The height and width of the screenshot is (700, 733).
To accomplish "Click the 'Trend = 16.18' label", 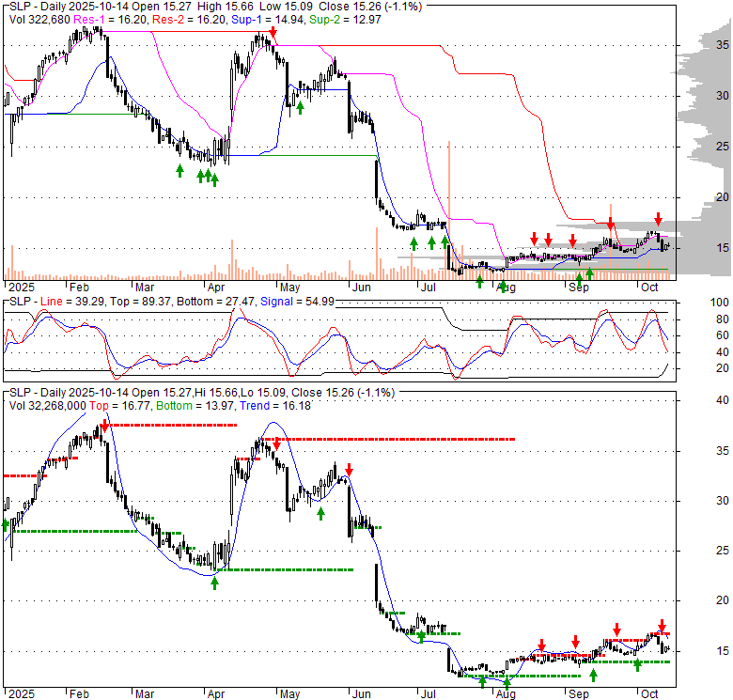I will pyautogui.click(x=275, y=406).
